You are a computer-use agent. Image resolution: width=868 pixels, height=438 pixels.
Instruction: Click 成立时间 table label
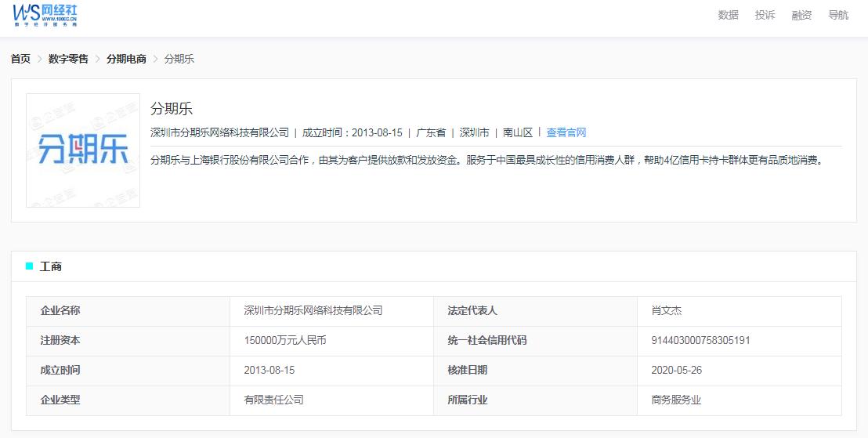tap(60, 371)
